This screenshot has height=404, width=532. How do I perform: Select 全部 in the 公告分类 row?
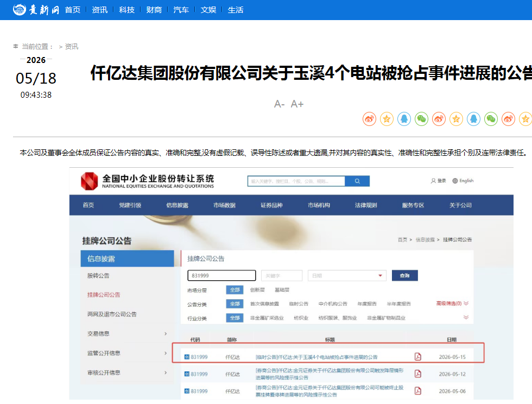point(235,304)
